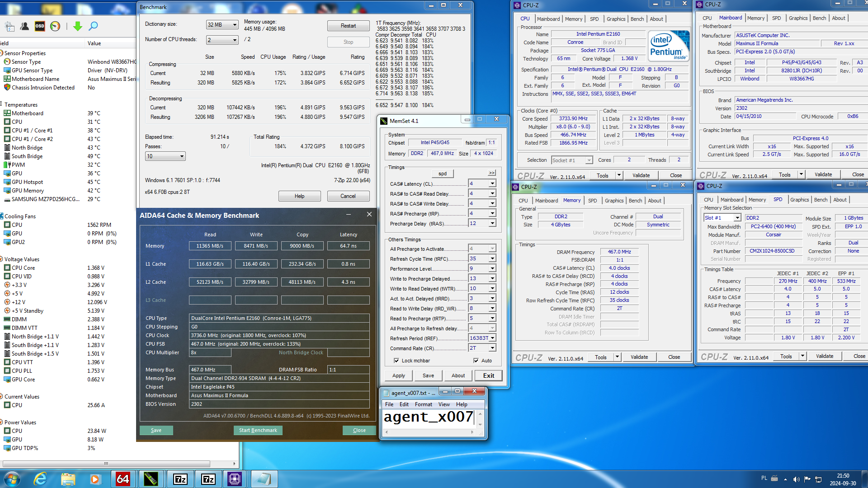Click the >> expand button in MemSet Timings
Image resolution: width=868 pixels, height=488 pixels.
492,173
